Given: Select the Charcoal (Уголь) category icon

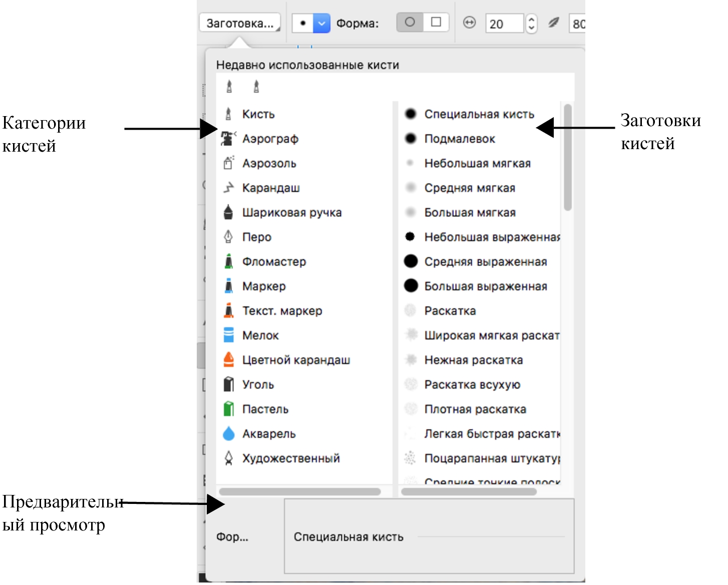Looking at the screenshot, I should 228,384.
